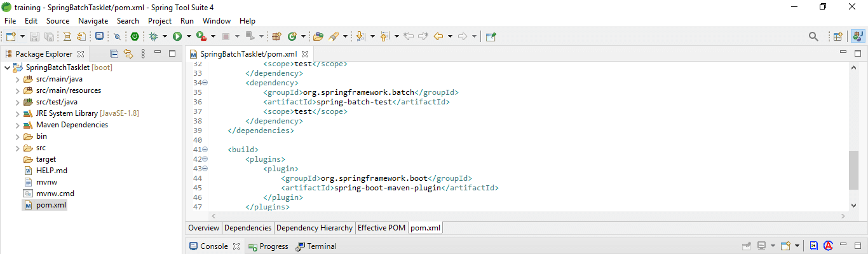Screen dimensions: 868x254
Task: Expand the src/main/resources folder
Action: pos(17,90)
